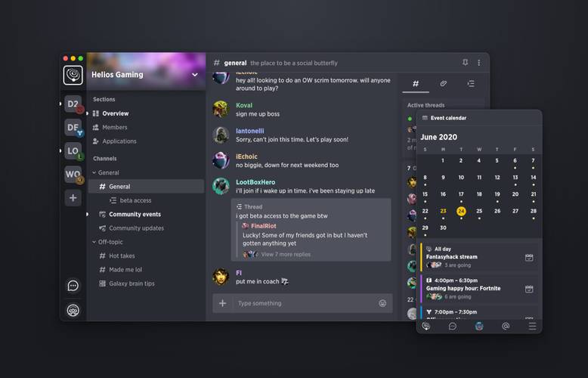This screenshot has height=378, width=588.
Task: Select June 24 in the calendar
Action: coord(461,211)
